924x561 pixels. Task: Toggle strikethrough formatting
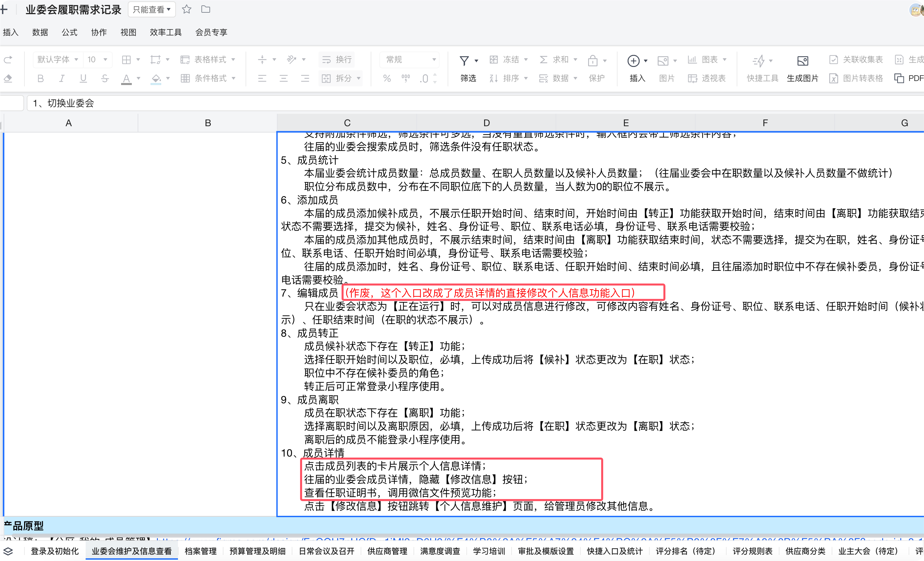point(105,78)
